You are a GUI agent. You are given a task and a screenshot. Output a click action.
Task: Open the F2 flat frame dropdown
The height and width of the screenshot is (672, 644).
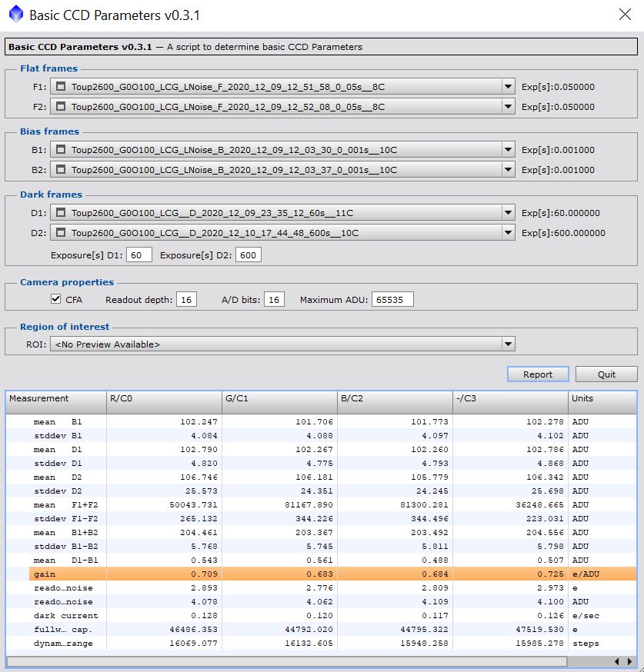(508, 107)
